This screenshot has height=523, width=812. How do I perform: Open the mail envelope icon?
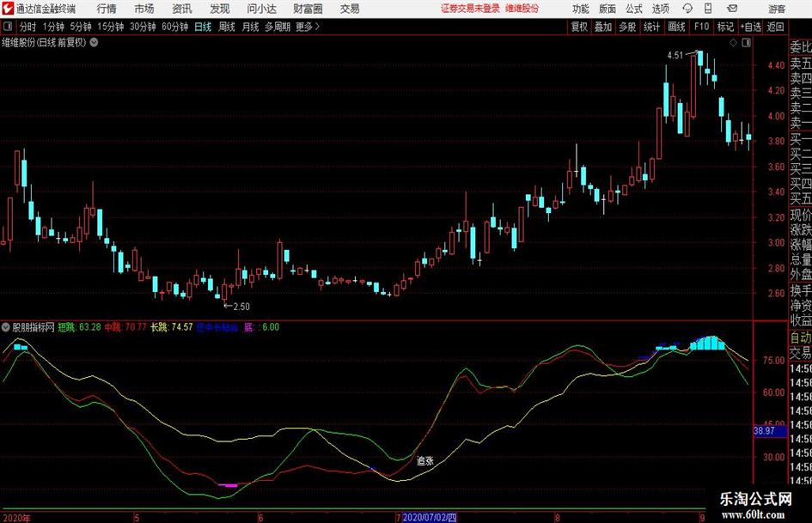coord(732,9)
